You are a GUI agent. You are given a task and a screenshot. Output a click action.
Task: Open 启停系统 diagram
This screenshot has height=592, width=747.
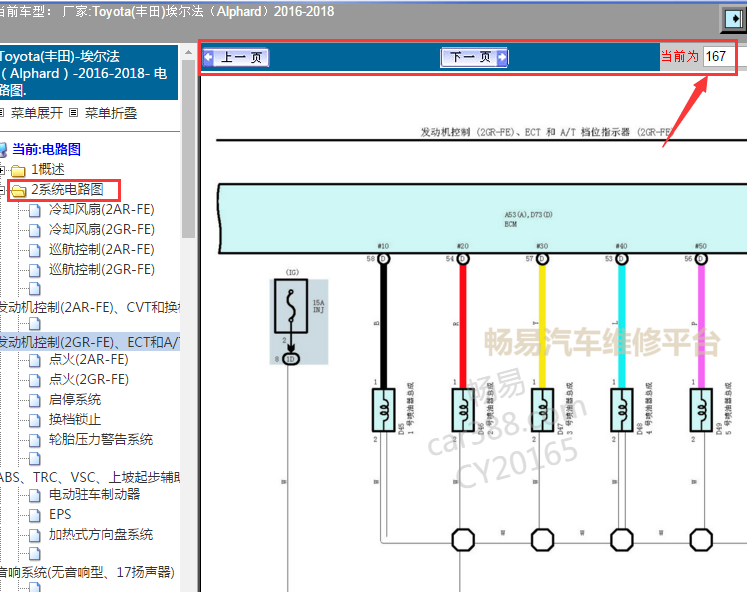point(75,400)
